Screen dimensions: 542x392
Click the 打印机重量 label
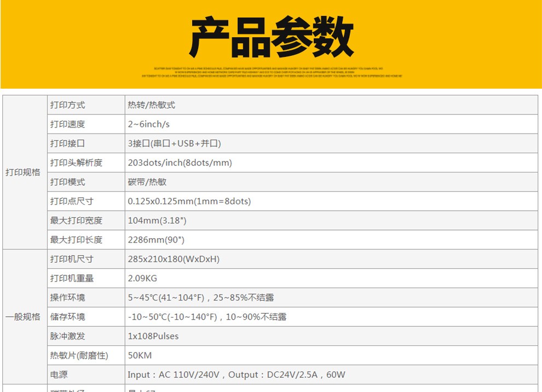pos(72,278)
